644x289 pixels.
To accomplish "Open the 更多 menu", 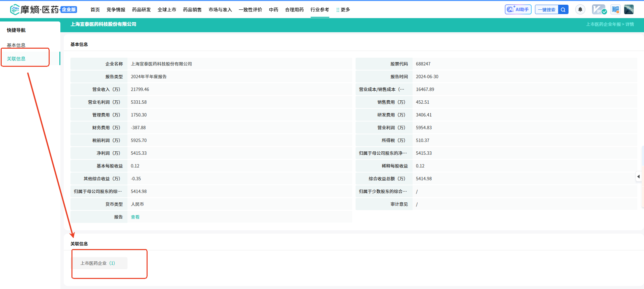I will 343,10.
